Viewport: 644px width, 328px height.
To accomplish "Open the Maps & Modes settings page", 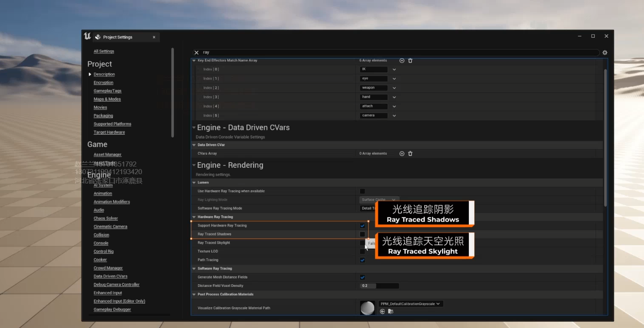I will click(x=107, y=99).
